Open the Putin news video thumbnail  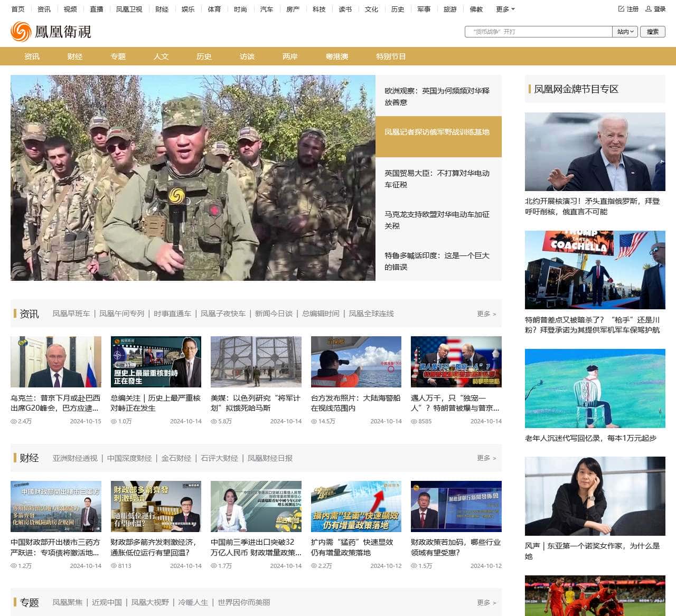(x=55, y=362)
